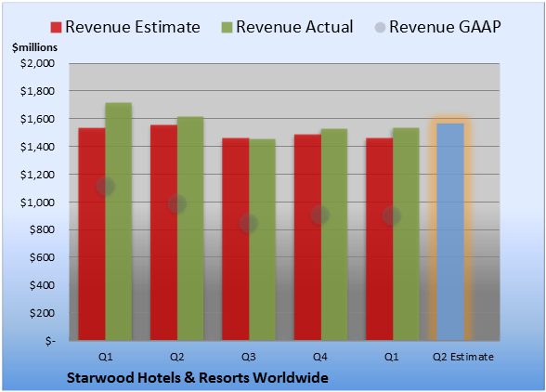Click the '$2,000' y-axis label
The height and width of the screenshot is (392, 546).
pyautogui.click(x=37, y=63)
